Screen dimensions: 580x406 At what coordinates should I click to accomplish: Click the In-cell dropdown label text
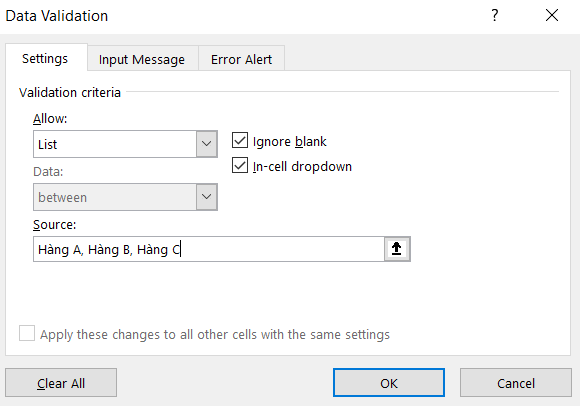tap(302, 166)
